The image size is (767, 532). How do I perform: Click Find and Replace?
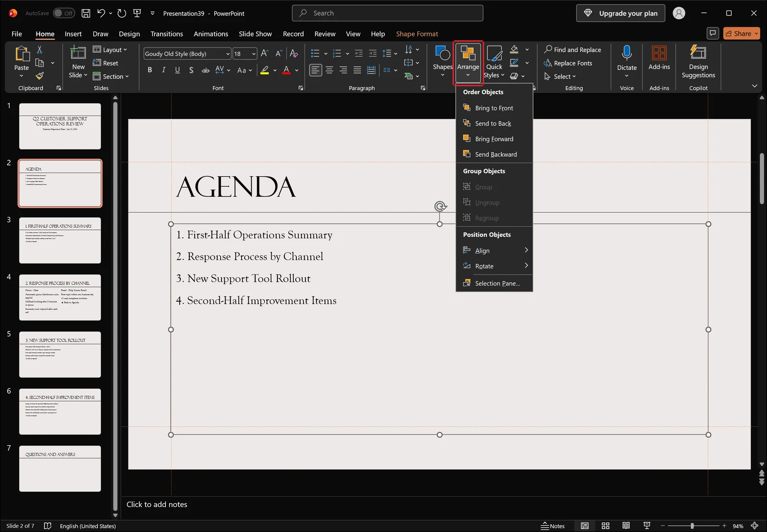(x=572, y=49)
